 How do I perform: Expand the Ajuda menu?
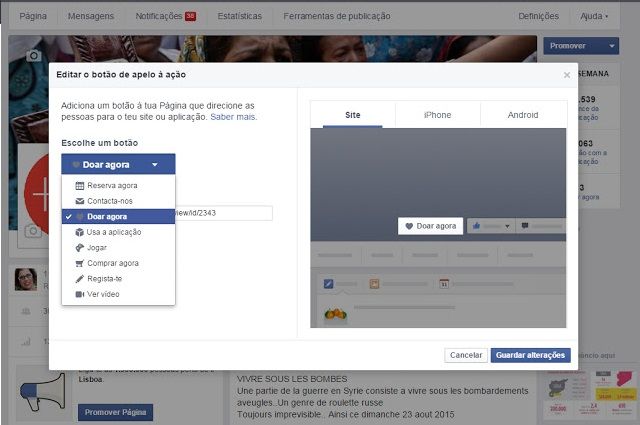594,16
